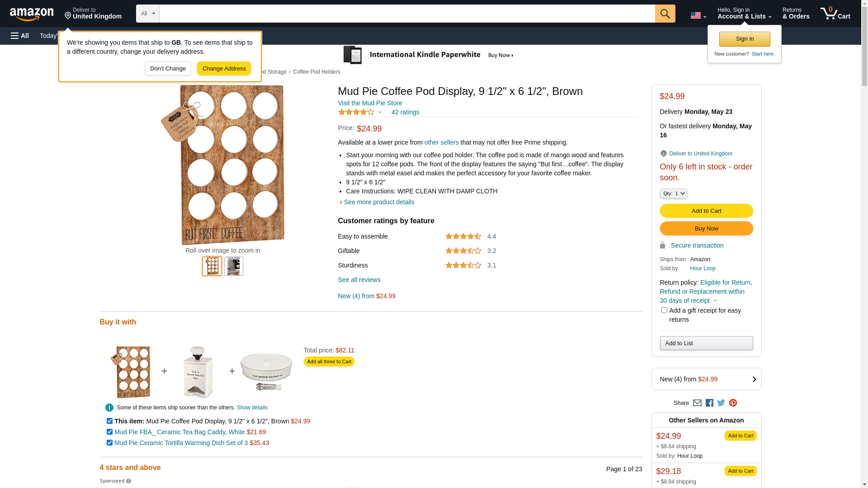This screenshot has height=488, width=868.
Task: Open Returns & Orders
Action: click(796, 14)
